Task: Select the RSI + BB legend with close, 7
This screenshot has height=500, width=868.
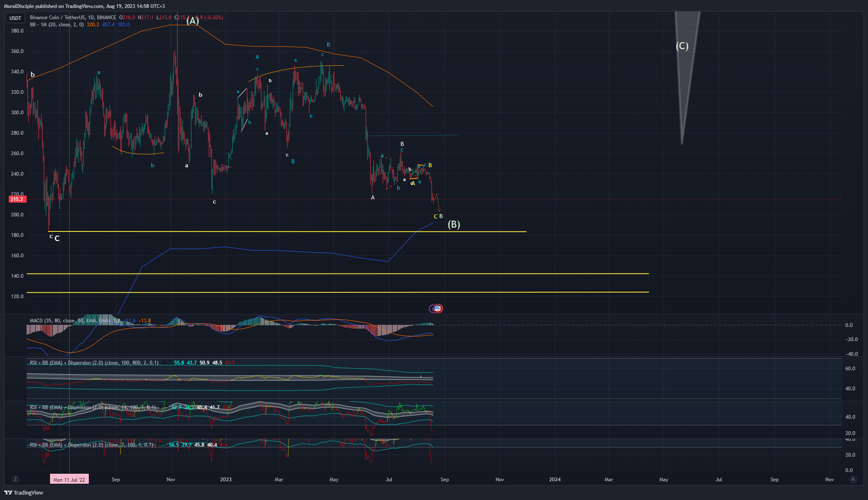Action: click(91, 445)
